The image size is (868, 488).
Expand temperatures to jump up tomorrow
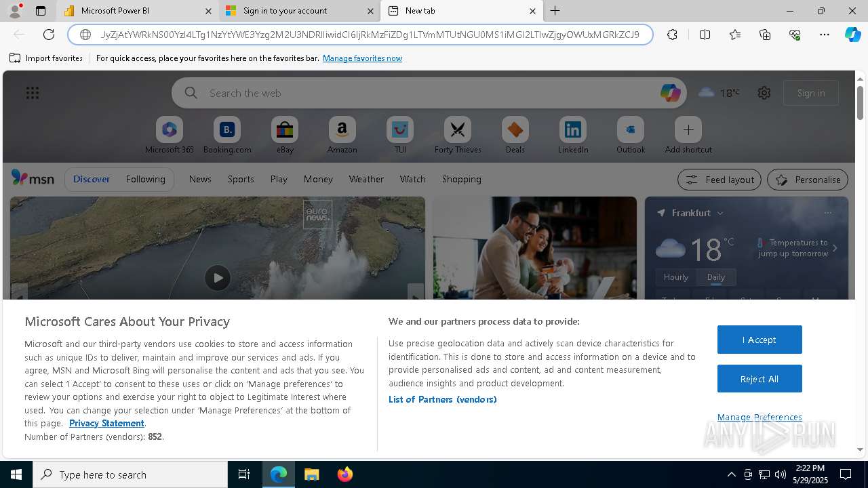(x=835, y=248)
